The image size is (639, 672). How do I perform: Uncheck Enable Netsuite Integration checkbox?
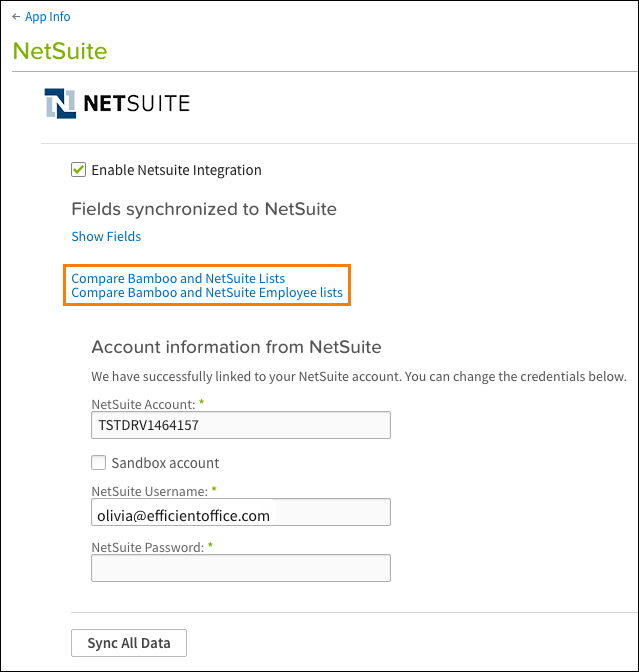pos(78,170)
